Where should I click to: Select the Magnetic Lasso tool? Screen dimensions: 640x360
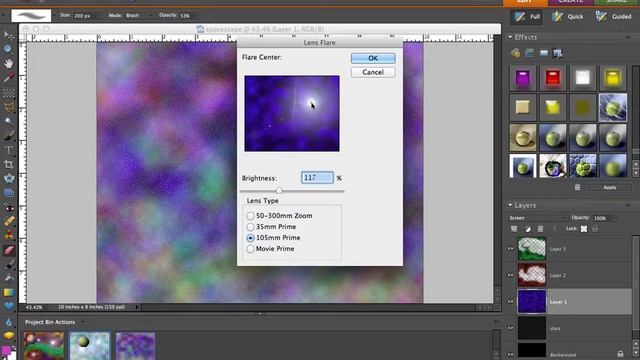point(9,107)
